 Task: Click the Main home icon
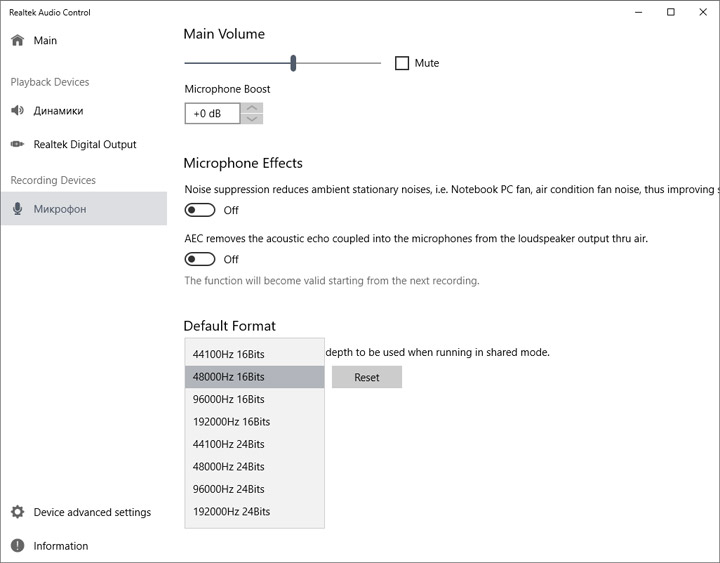point(17,41)
